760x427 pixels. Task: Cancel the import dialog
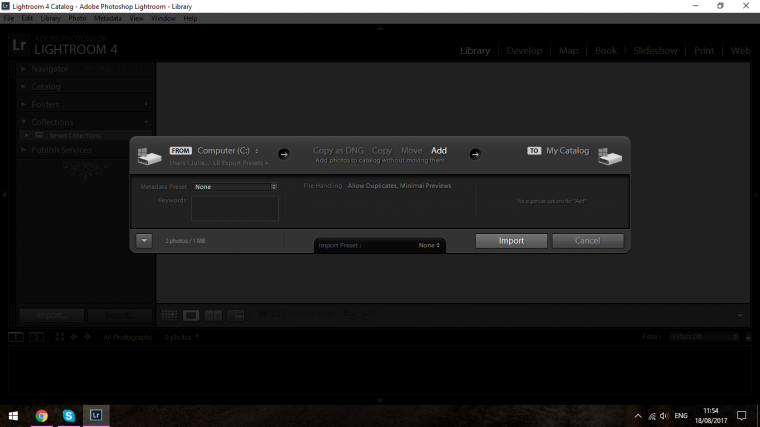click(x=587, y=241)
